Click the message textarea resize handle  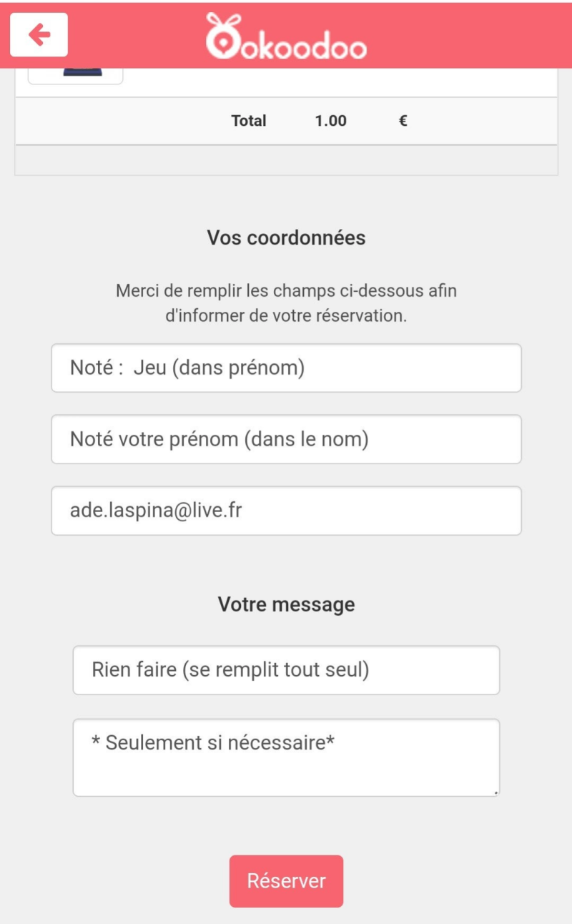495,792
